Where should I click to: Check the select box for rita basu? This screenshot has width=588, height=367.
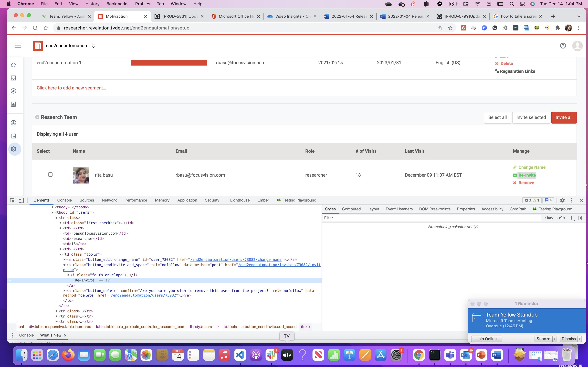(x=50, y=174)
